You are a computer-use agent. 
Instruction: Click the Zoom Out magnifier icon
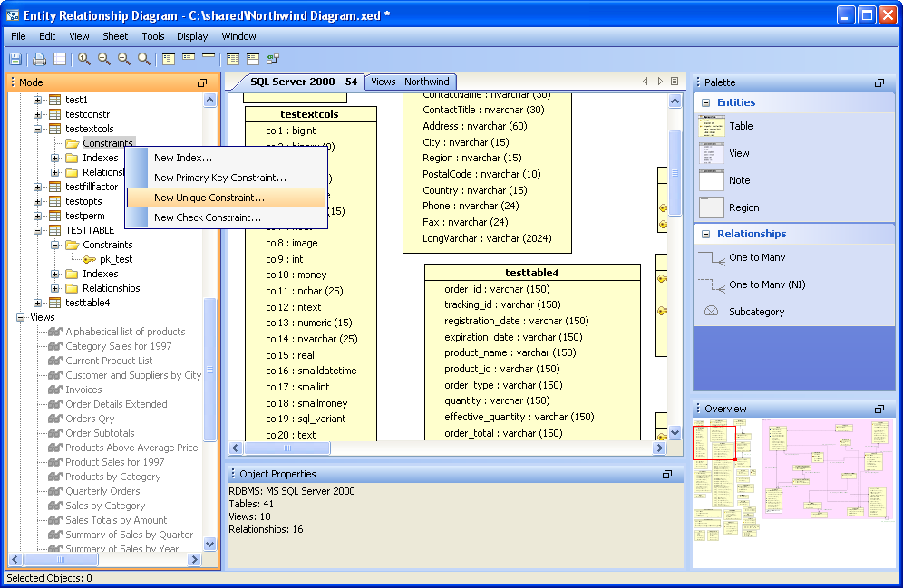(124, 60)
